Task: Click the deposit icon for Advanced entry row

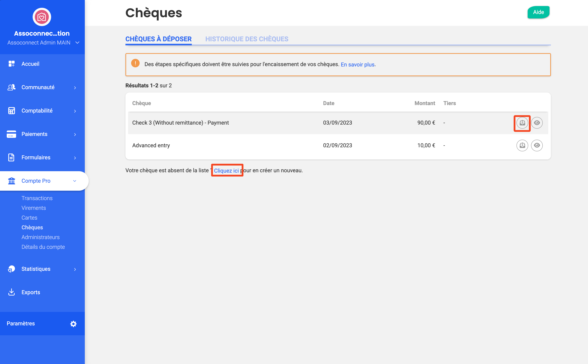Action: click(x=522, y=145)
